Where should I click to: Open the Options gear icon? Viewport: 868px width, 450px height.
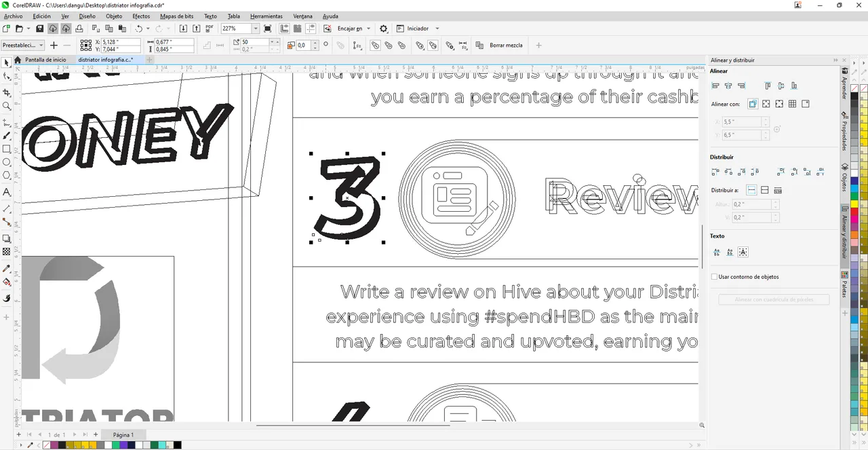click(x=384, y=29)
